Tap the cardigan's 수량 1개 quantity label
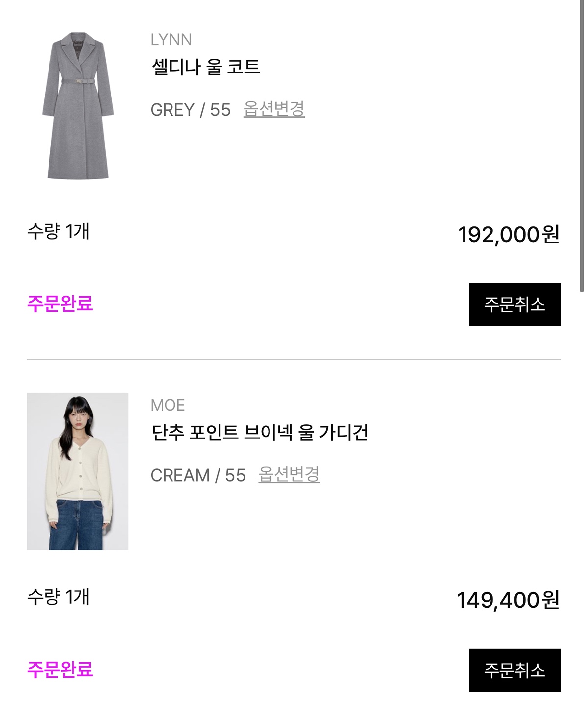Image resolution: width=588 pixels, height=706 pixels. pyautogui.click(x=58, y=597)
